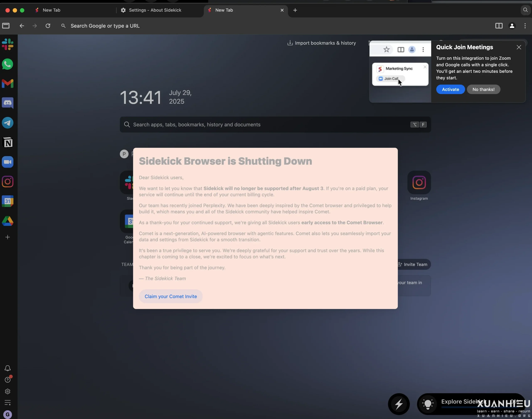The image size is (532, 419).
Task: Open Discord sidebar app
Action: pos(8,103)
